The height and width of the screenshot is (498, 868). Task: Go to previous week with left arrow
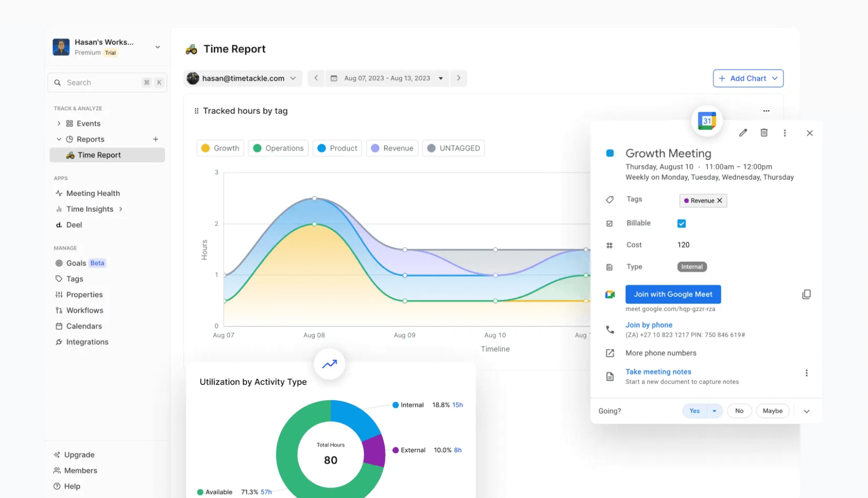pyautogui.click(x=316, y=78)
